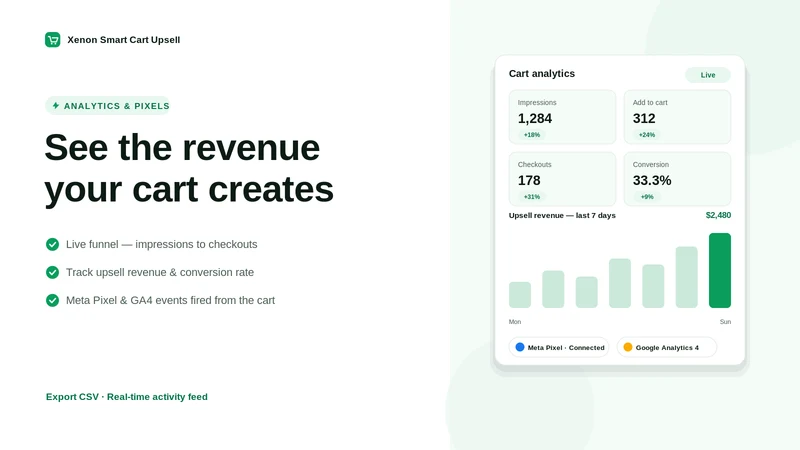Click 'Export CSV · Real-time activity feed'
Viewport: 800px width, 450px height.
pos(127,397)
